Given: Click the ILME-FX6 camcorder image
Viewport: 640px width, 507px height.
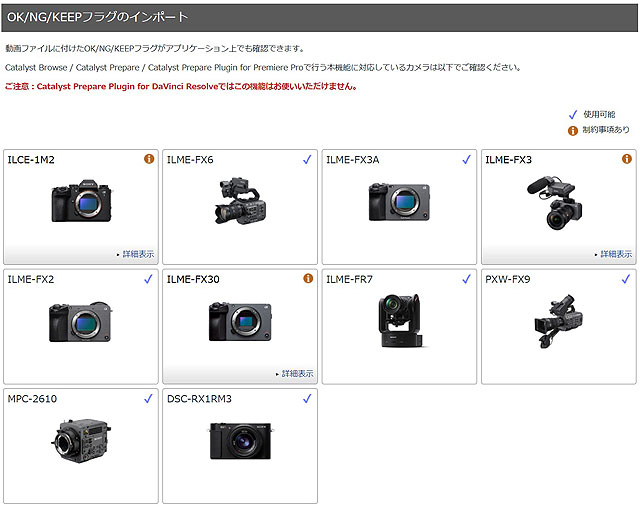Looking at the screenshot, I should pyautogui.click(x=238, y=200).
